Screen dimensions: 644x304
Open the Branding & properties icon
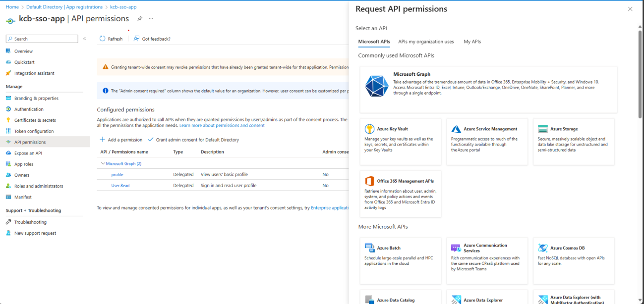[x=8, y=98]
